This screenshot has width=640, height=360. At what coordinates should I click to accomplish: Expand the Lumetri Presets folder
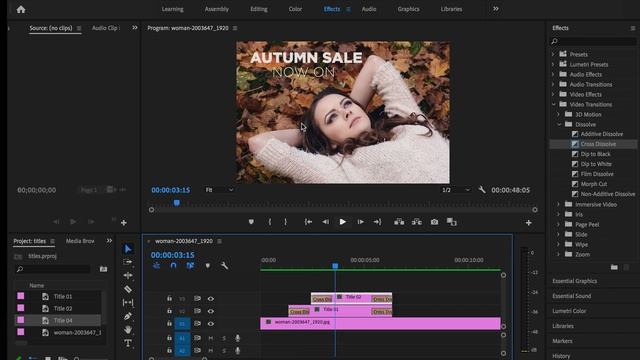553,64
